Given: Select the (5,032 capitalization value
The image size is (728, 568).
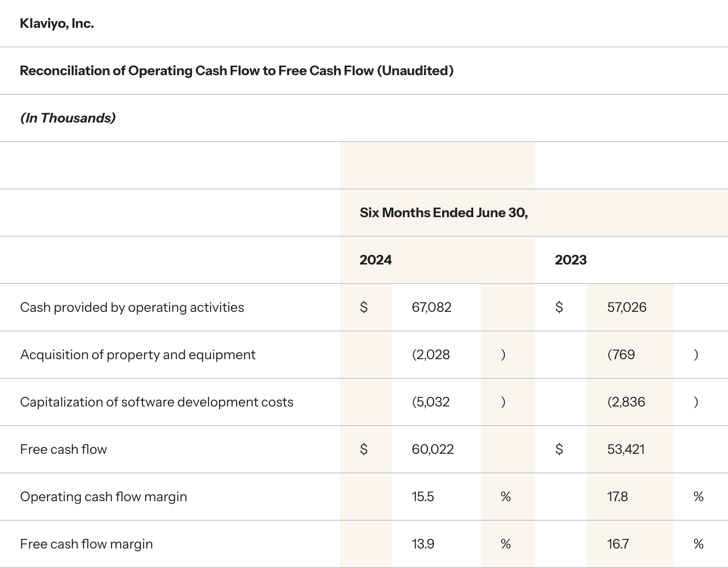Looking at the screenshot, I should point(431,402).
